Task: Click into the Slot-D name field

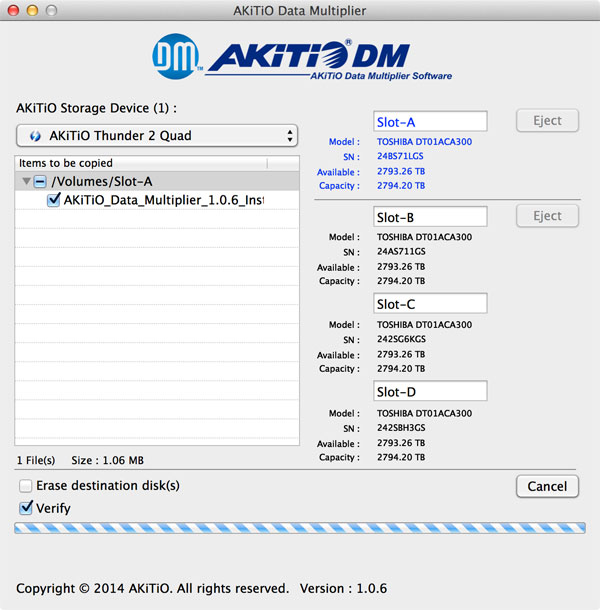Action: click(x=430, y=390)
